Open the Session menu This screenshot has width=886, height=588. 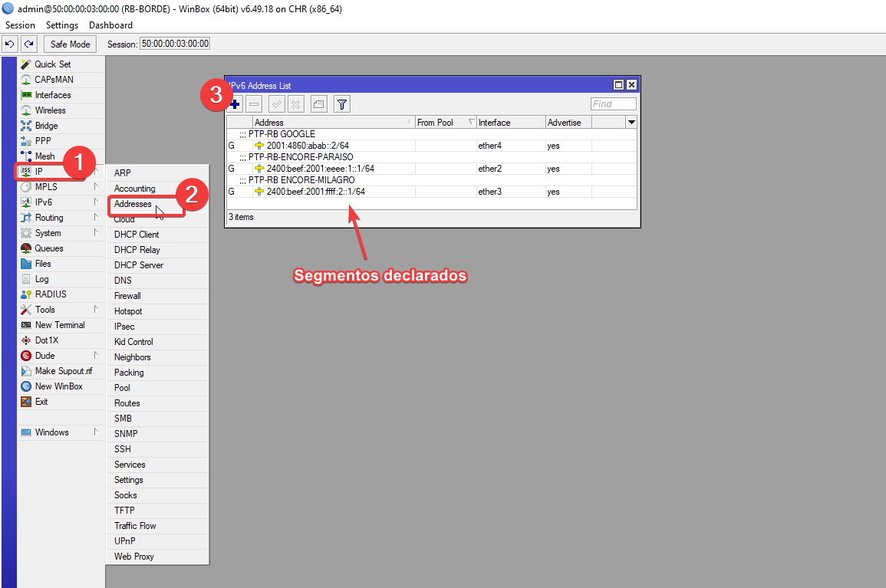(20, 25)
